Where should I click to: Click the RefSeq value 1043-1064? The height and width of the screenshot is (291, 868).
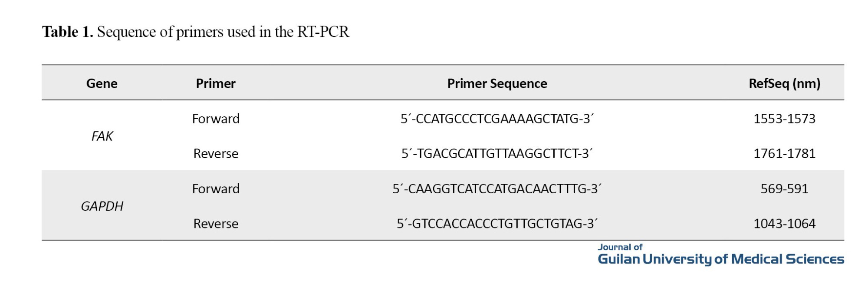784,224
